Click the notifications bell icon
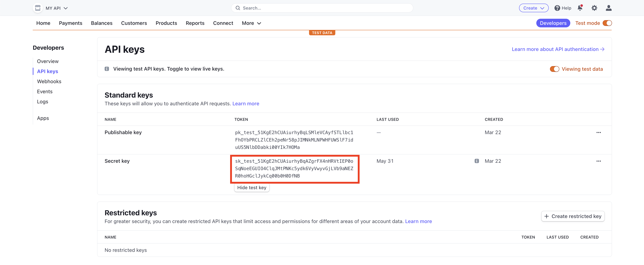644x265 pixels. tap(580, 8)
